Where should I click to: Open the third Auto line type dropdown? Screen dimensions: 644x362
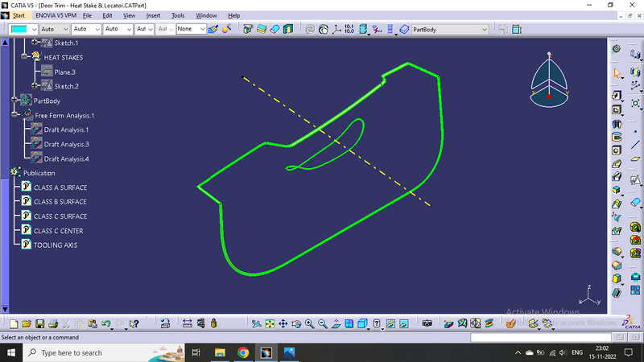point(118,29)
